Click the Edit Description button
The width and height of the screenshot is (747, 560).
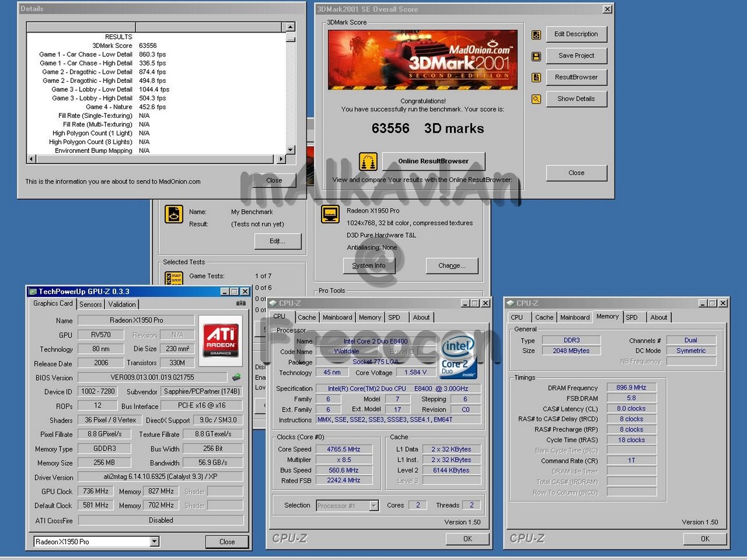(576, 34)
